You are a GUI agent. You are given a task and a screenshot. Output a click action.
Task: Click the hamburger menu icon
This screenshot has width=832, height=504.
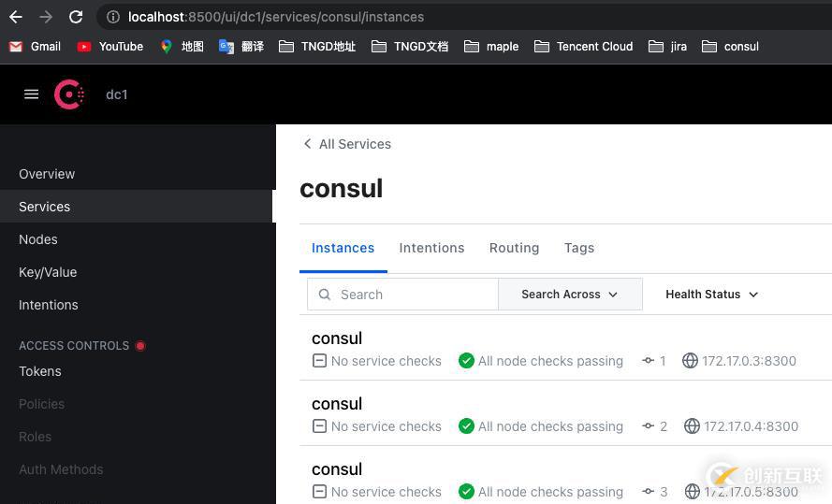point(31,94)
